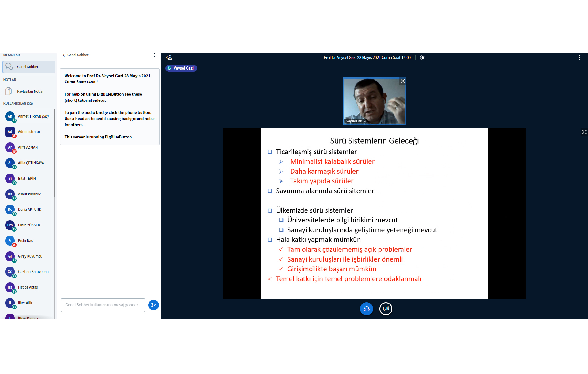Click the At avatar of Atila ÇETİNKAYA
The width and height of the screenshot is (588, 374).
point(10,163)
